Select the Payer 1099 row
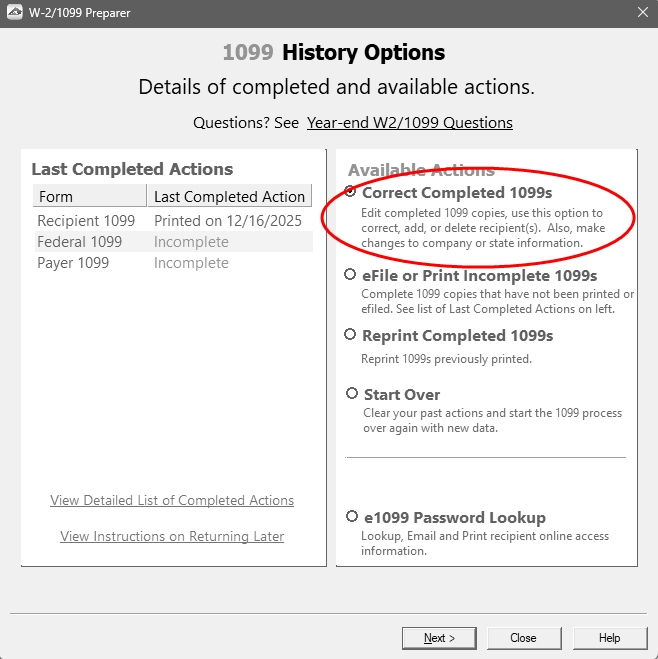Viewport: 658px width, 659px height. click(75, 263)
